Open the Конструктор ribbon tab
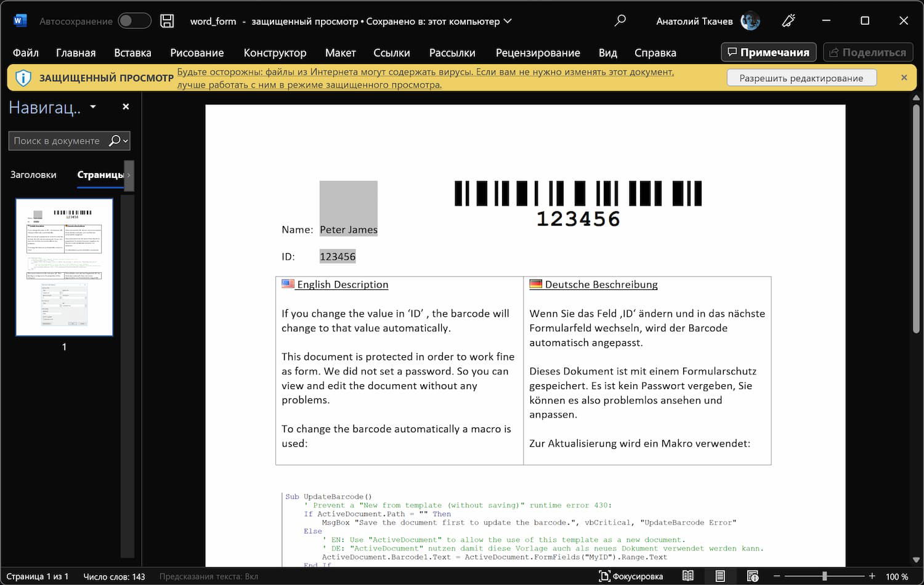 point(275,52)
